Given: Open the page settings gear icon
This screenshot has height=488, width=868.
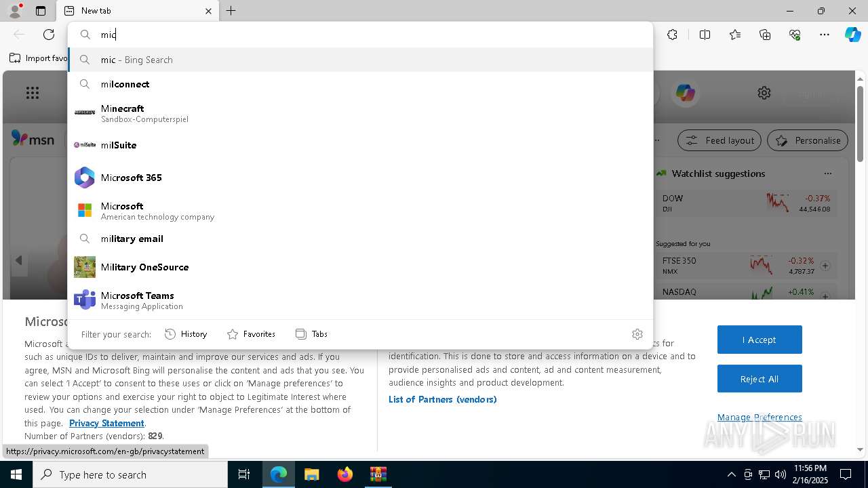Looking at the screenshot, I should pyautogui.click(x=764, y=93).
